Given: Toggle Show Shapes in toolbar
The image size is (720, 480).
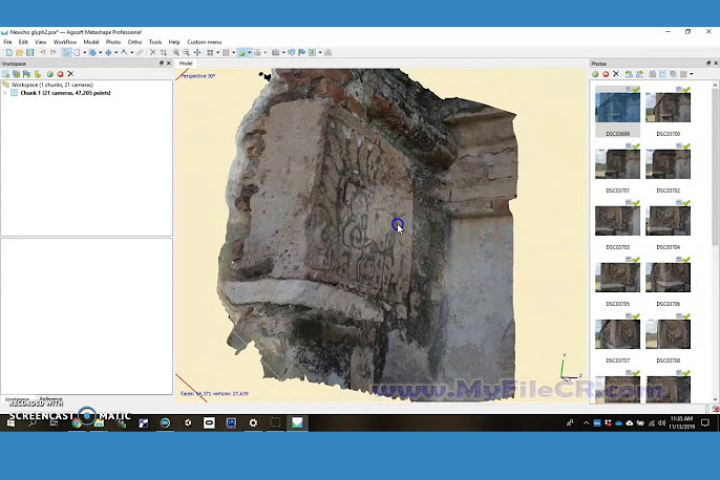Looking at the screenshot, I should [x=291, y=53].
